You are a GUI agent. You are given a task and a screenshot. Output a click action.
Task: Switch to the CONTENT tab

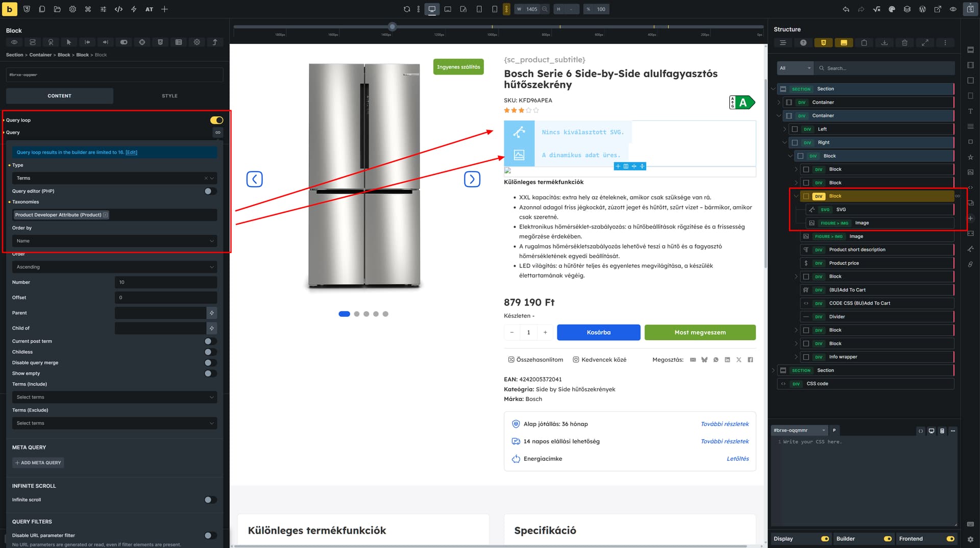(60, 96)
